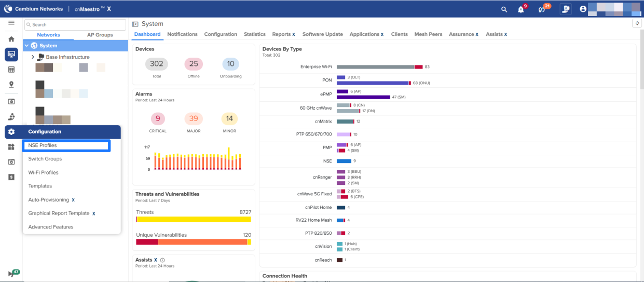Click the yellow Threats progress bar
This screenshot has width=644, height=282.
point(194,219)
